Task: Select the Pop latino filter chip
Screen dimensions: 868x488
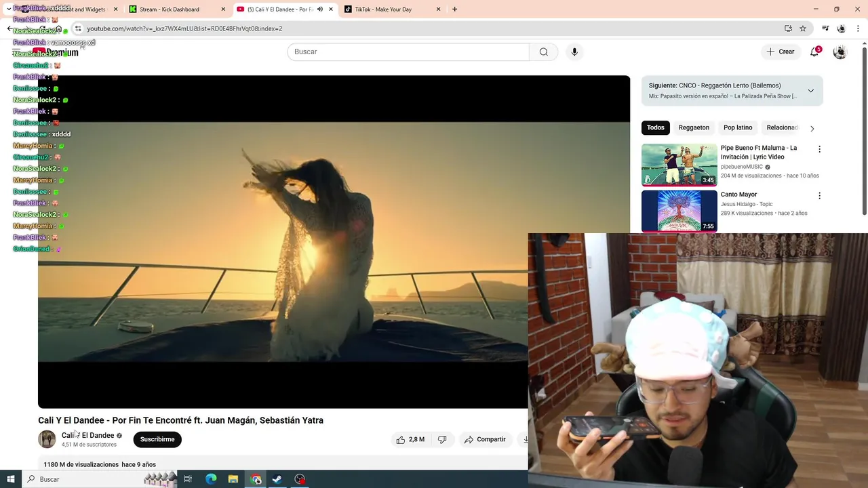Action: tap(738, 127)
